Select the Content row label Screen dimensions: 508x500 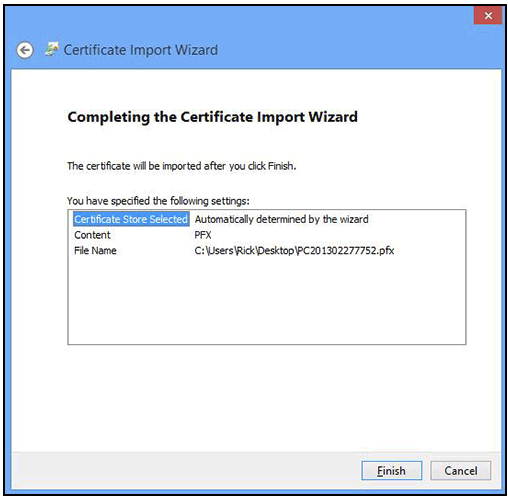[x=92, y=235]
